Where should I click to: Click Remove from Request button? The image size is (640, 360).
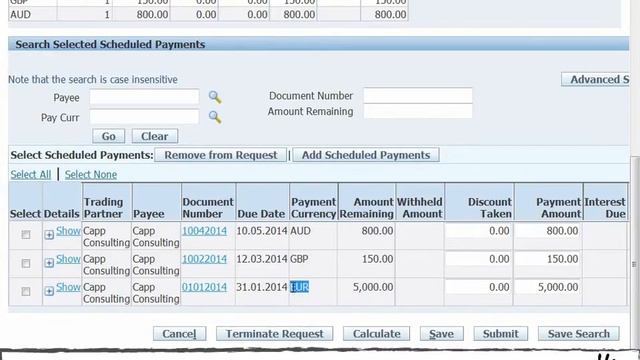click(220, 155)
